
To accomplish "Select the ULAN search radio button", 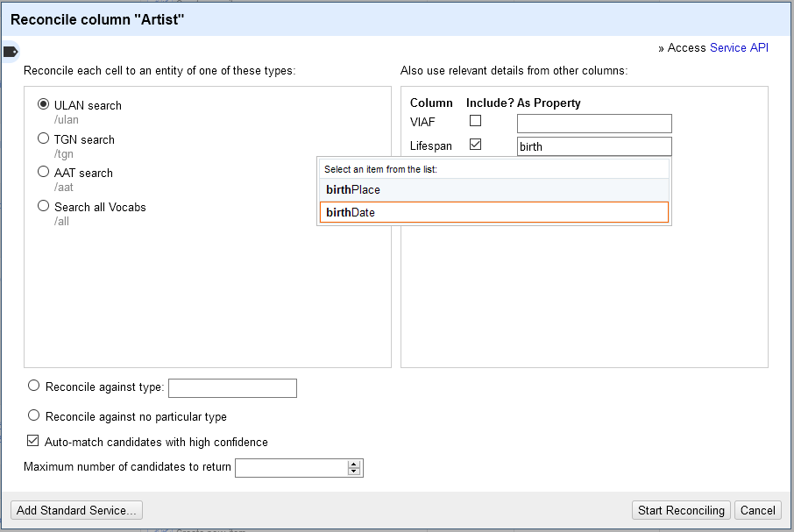I will (43, 104).
